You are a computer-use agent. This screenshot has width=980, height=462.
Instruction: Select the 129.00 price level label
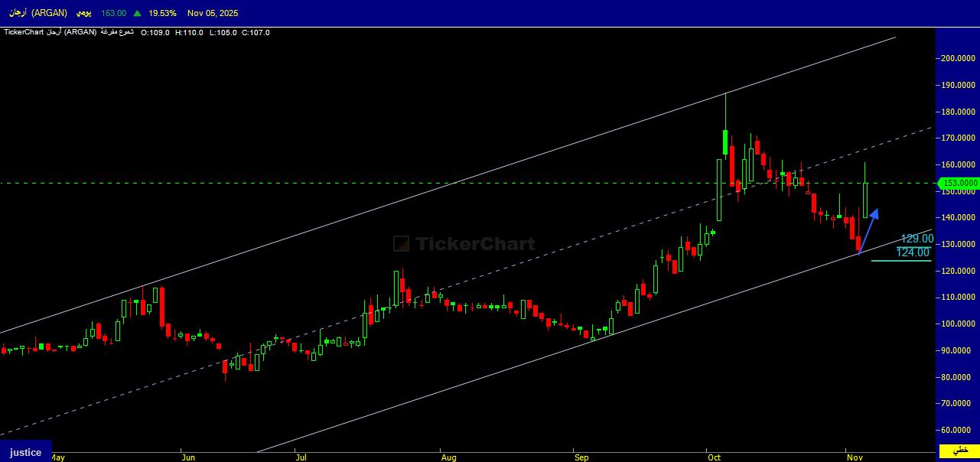click(917, 239)
